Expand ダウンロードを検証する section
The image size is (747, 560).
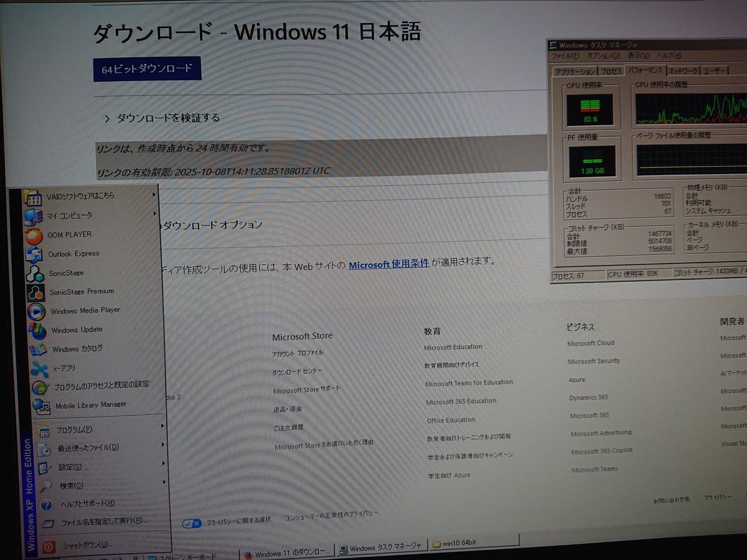[162, 118]
